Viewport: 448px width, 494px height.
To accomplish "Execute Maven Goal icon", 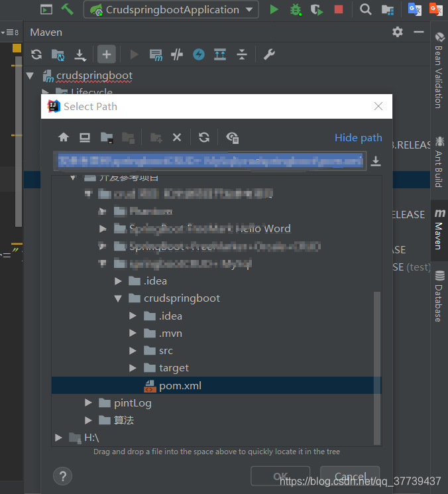I will [x=156, y=55].
